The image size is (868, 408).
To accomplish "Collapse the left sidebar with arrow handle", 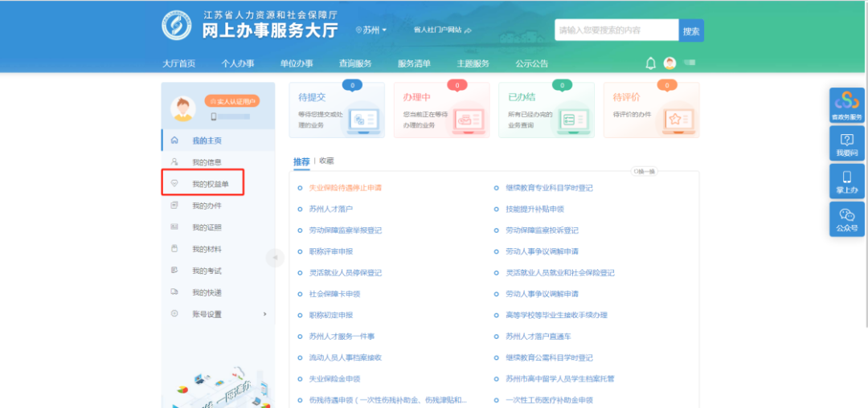I will coord(275,258).
